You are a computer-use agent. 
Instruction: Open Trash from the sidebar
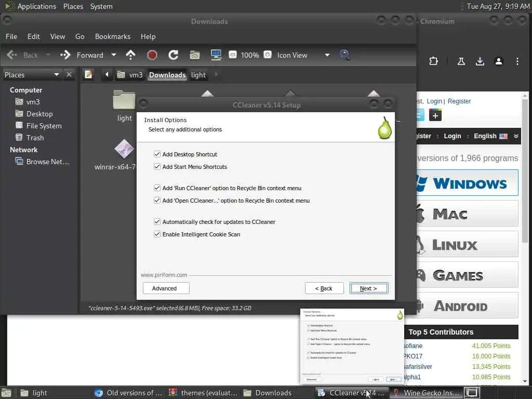35,137
